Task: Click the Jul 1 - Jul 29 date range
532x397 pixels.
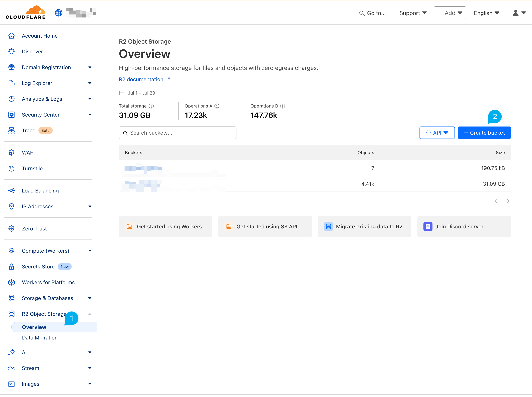Action: (141, 93)
